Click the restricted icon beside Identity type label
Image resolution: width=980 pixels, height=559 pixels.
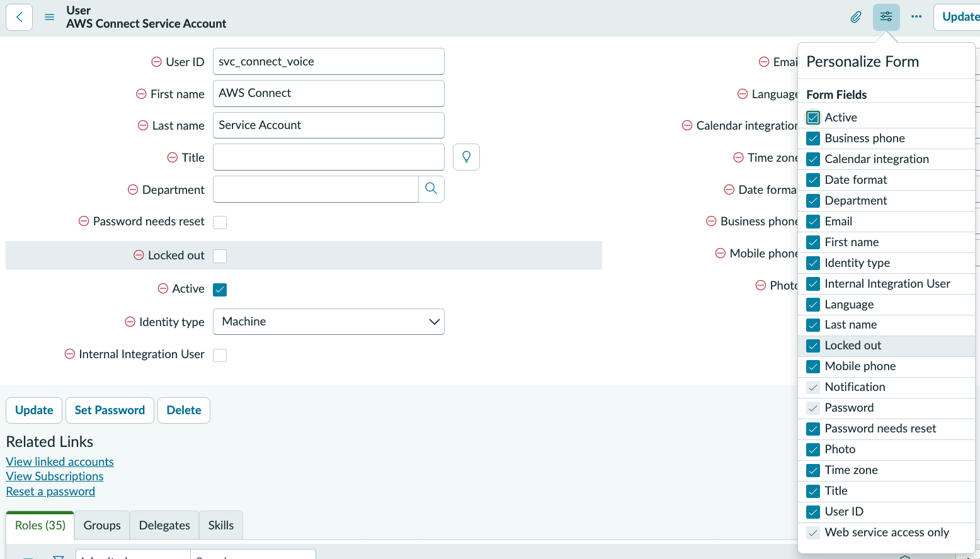[x=130, y=322]
